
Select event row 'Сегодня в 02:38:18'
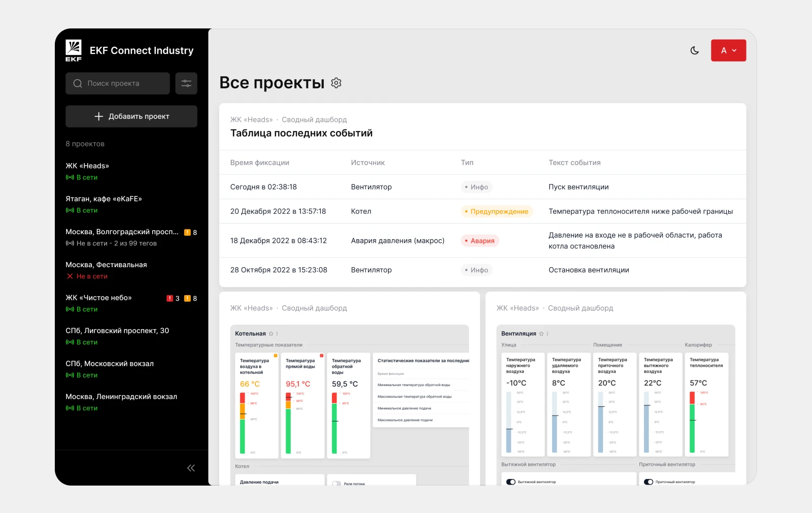tap(483, 187)
